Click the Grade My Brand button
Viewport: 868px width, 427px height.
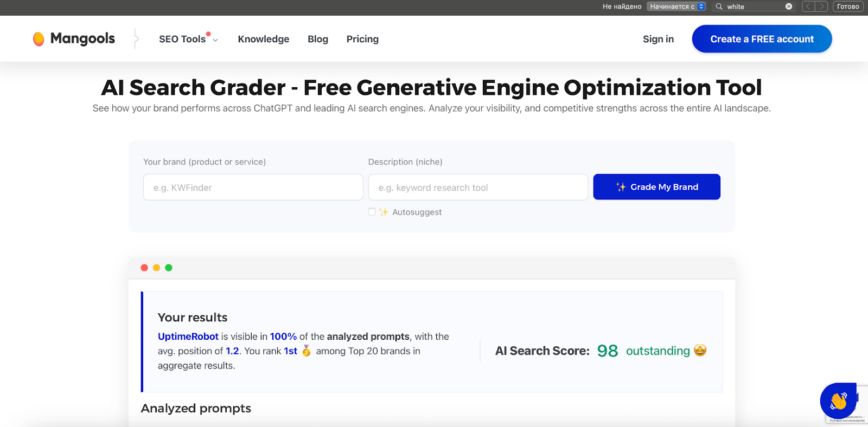(656, 187)
